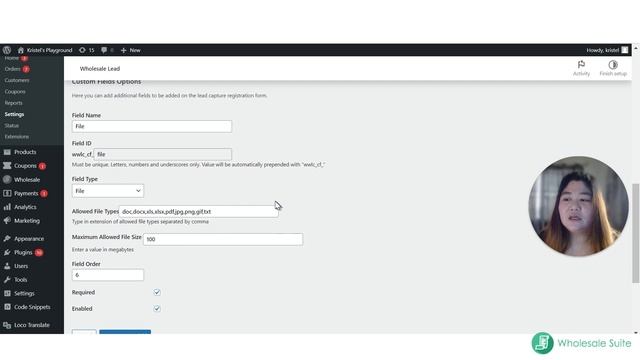The height and width of the screenshot is (360, 640).
Task: Open Kristel's Playground site home icon
Action: point(20,50)
